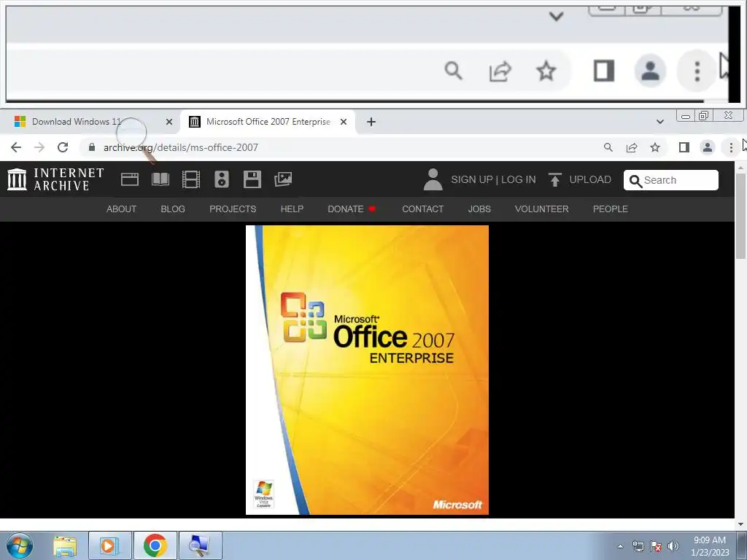This screenshot has height=560, width=747.
Task: Open Chrome three-dot menu
Action: point(731,147)
